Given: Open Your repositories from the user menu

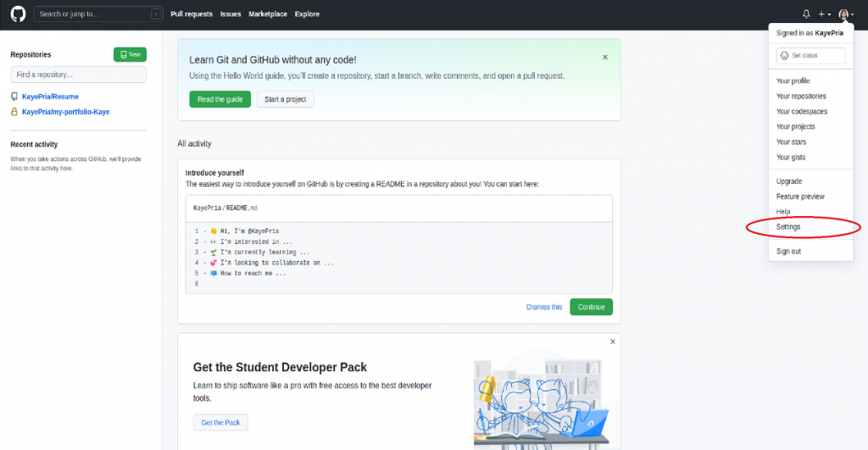Looking at the screenshot, I should click(801, 96).
